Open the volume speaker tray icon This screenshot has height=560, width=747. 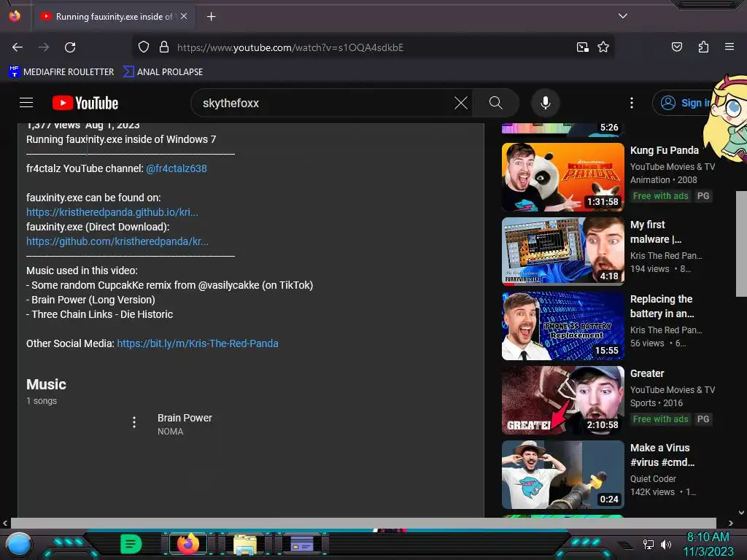pyautogui.click(x=666, y=544)
